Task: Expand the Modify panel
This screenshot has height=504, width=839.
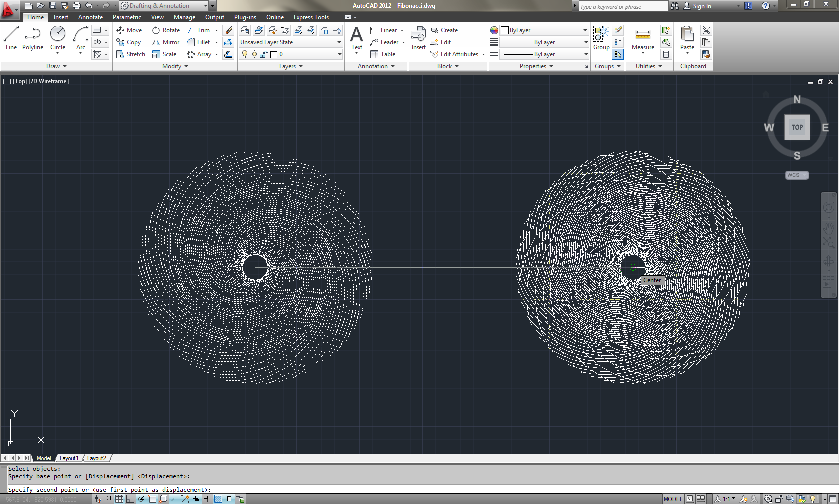Action: (x=175, y=66)
